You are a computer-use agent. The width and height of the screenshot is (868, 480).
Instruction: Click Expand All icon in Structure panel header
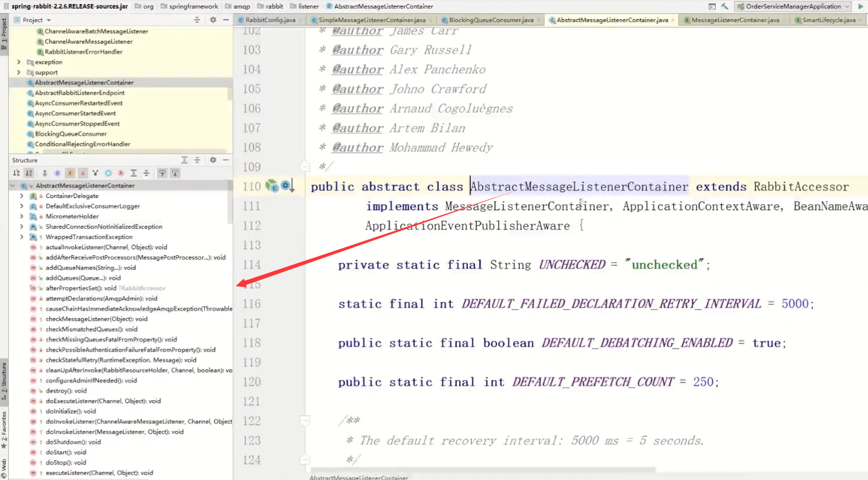tap(184, 160)
